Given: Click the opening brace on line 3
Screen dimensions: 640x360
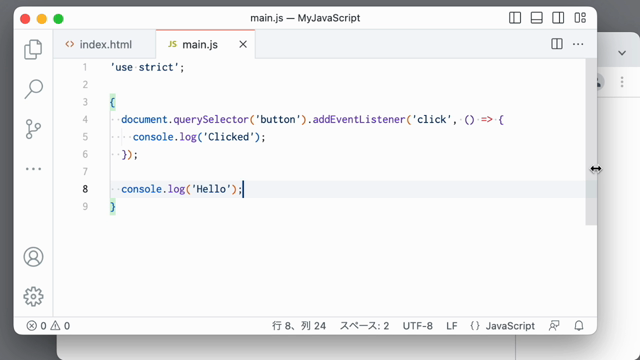Looking at the screenshot, I should pyautogui.click(x=113, y=102).
